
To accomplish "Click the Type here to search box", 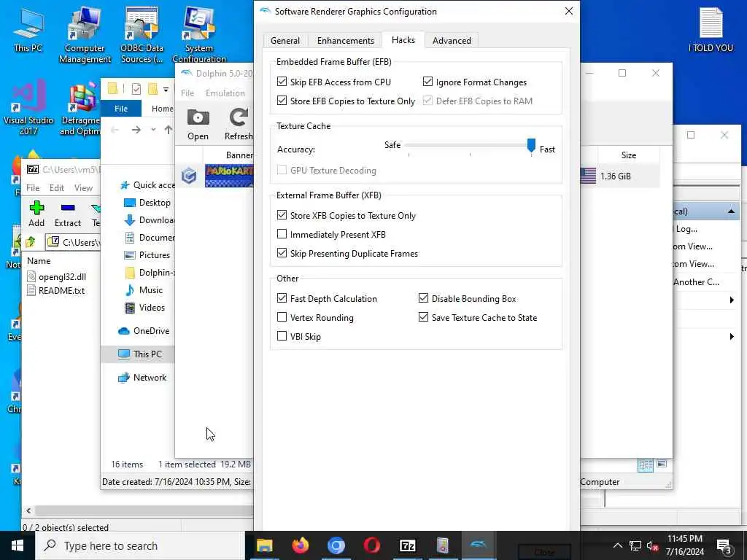I will (x=141, y=545).
